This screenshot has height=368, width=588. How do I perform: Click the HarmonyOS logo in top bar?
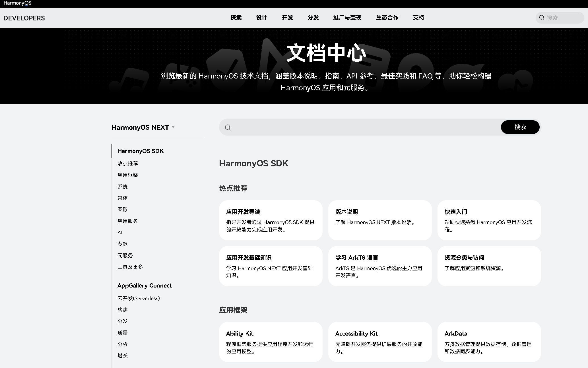(17, 3)
